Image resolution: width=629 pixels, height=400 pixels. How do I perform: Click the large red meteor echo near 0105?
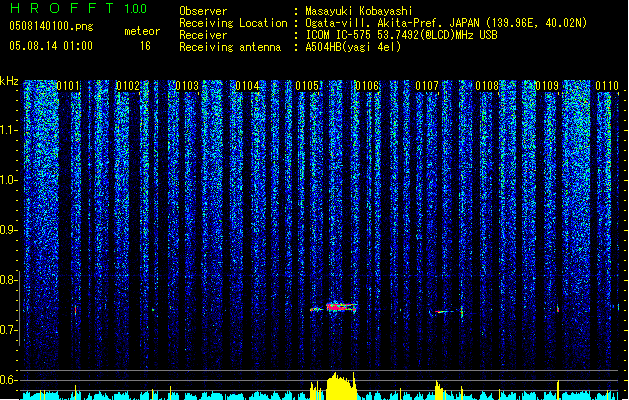pyautogui.click(x=341, y=307)
